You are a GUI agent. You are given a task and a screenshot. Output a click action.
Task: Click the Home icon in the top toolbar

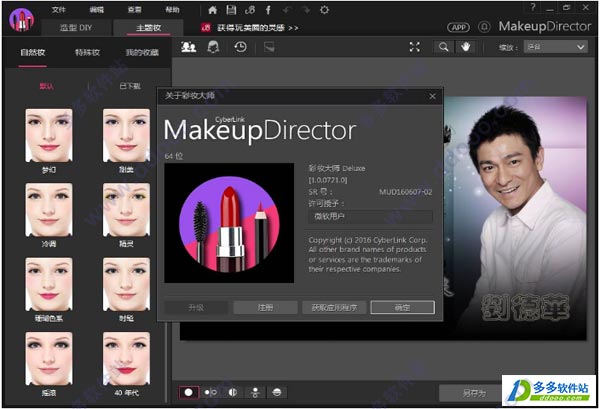pos(212,10)
